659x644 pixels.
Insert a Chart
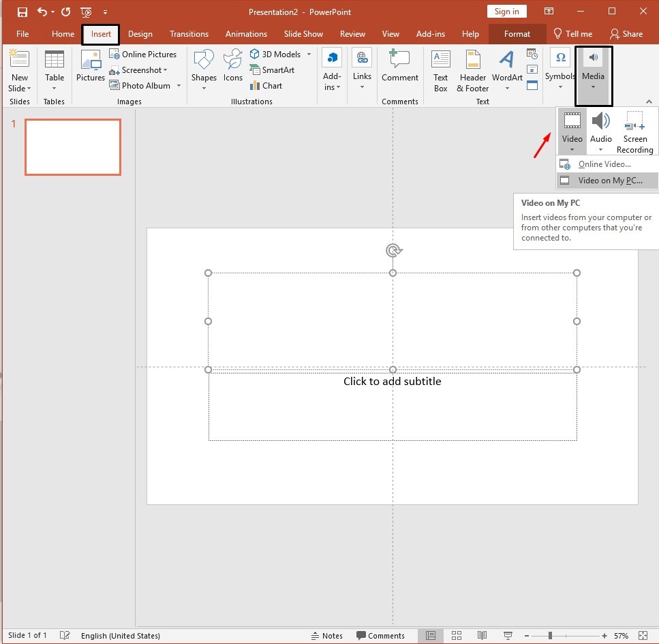266,86
